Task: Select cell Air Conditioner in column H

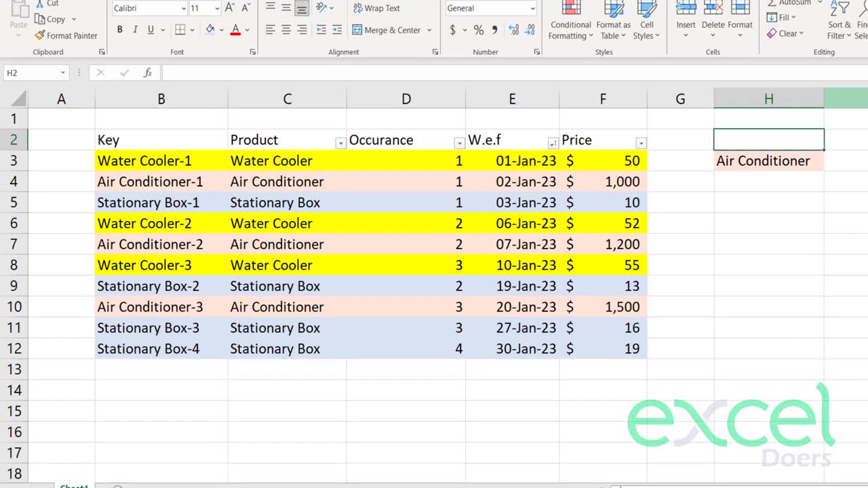Action: 769,161
